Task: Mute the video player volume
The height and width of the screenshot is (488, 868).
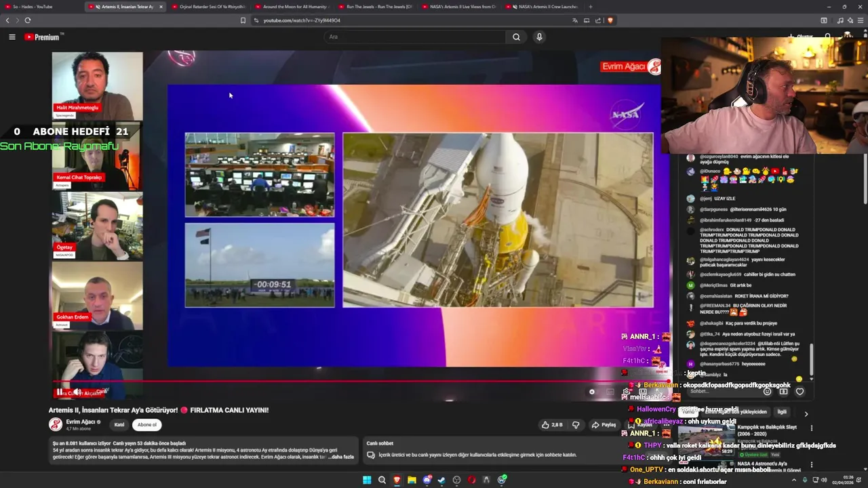Action: 77,392
